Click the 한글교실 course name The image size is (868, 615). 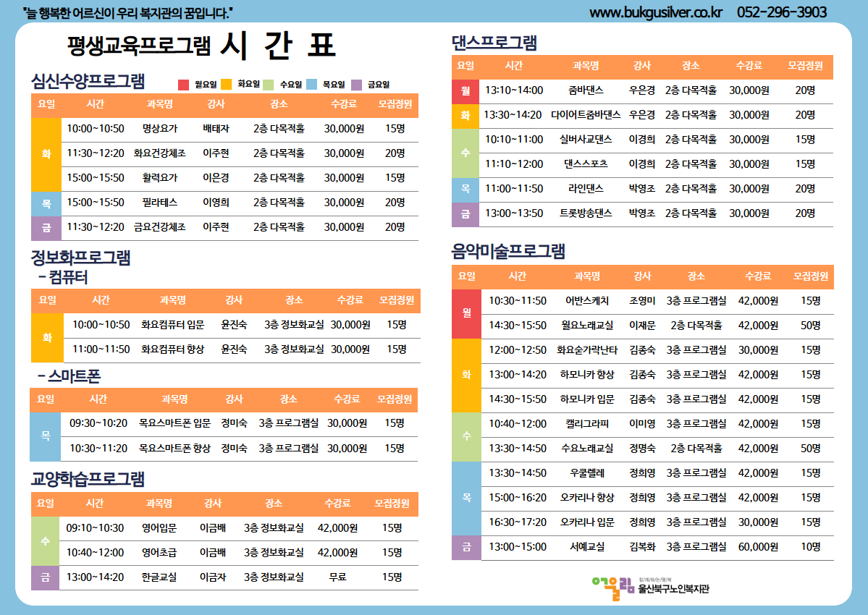[159, 577]
